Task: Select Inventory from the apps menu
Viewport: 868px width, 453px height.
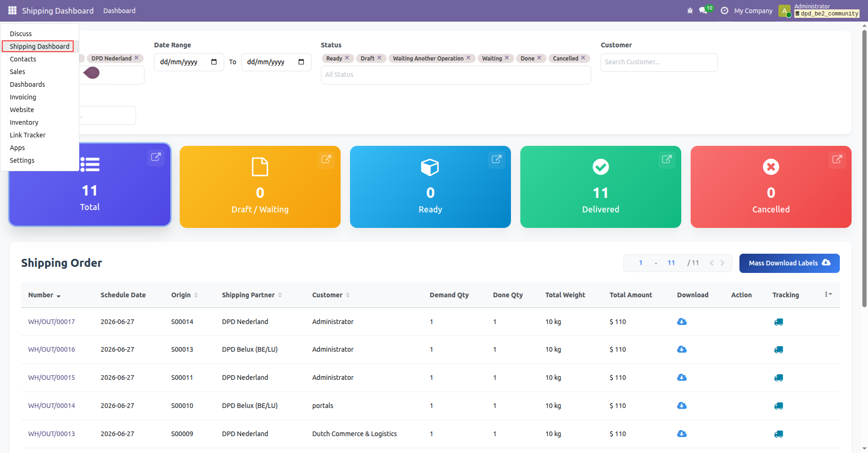Action: (24, 122)
